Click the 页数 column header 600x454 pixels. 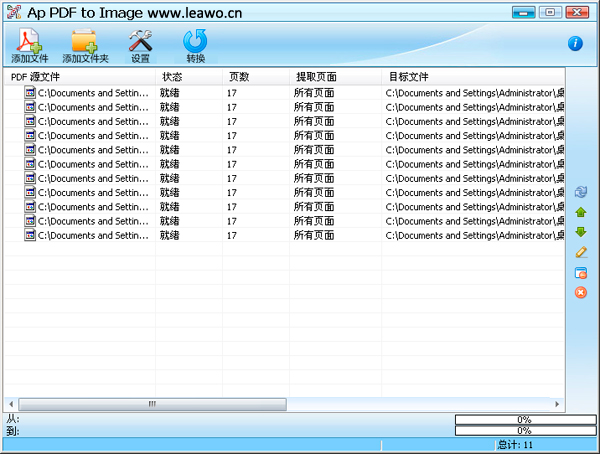coord(256,77)
